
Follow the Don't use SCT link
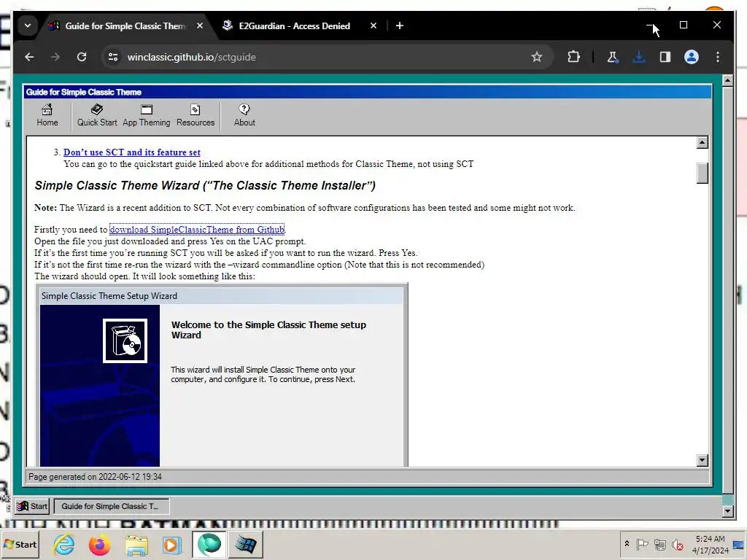point(131,152)
